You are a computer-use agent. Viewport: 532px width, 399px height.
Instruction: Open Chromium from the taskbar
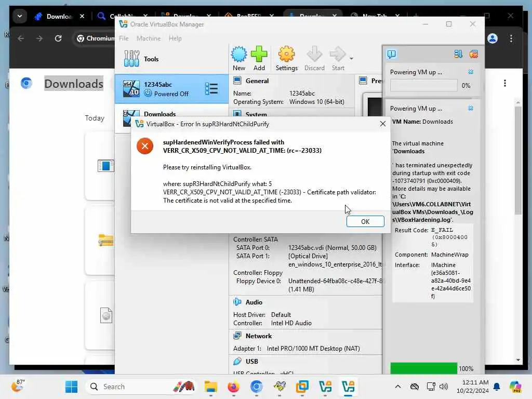click(256, 387)
